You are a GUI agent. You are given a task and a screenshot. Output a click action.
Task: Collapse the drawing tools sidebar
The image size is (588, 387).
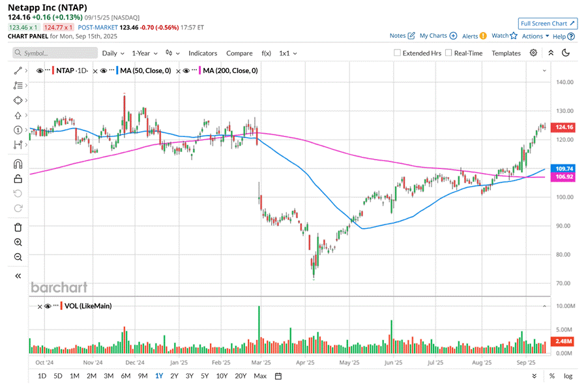point(18,276)
